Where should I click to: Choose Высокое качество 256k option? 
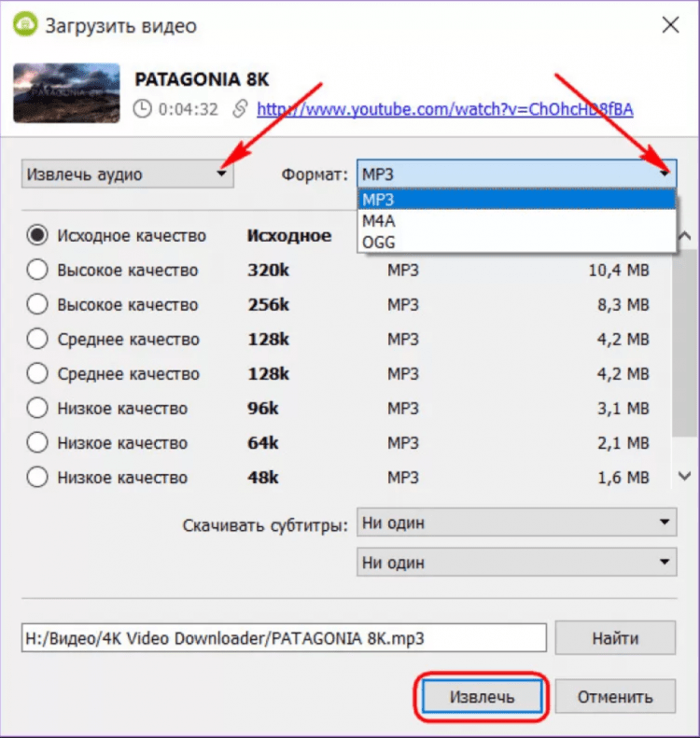click(x=38, y=305)
